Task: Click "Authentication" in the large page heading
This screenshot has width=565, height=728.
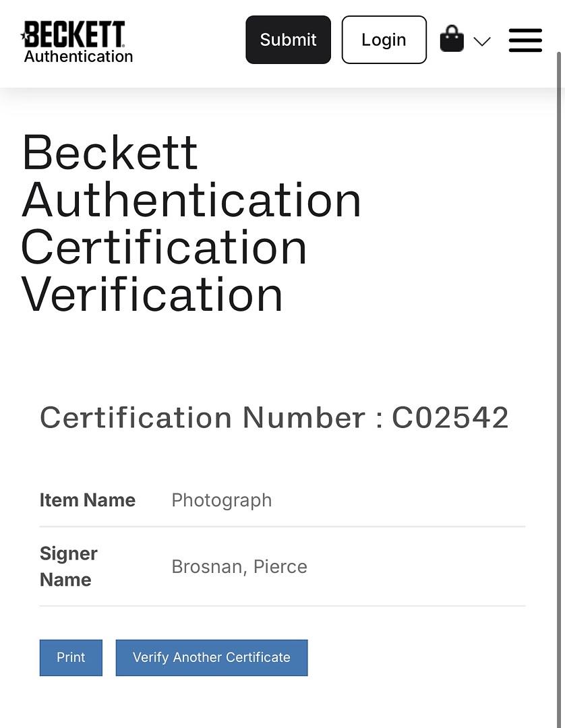Action: (x=191, y=200)
